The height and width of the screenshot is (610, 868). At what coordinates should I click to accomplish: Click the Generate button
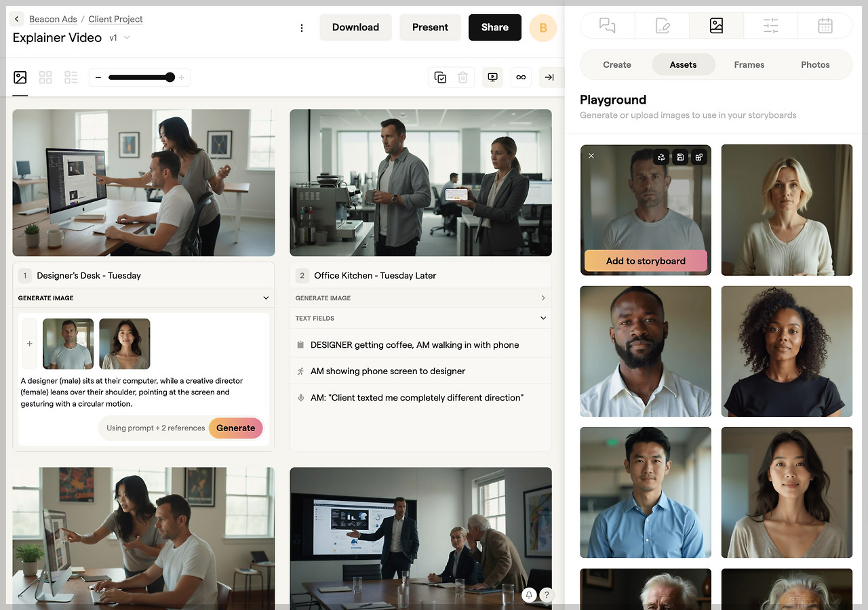coord(236,428)
